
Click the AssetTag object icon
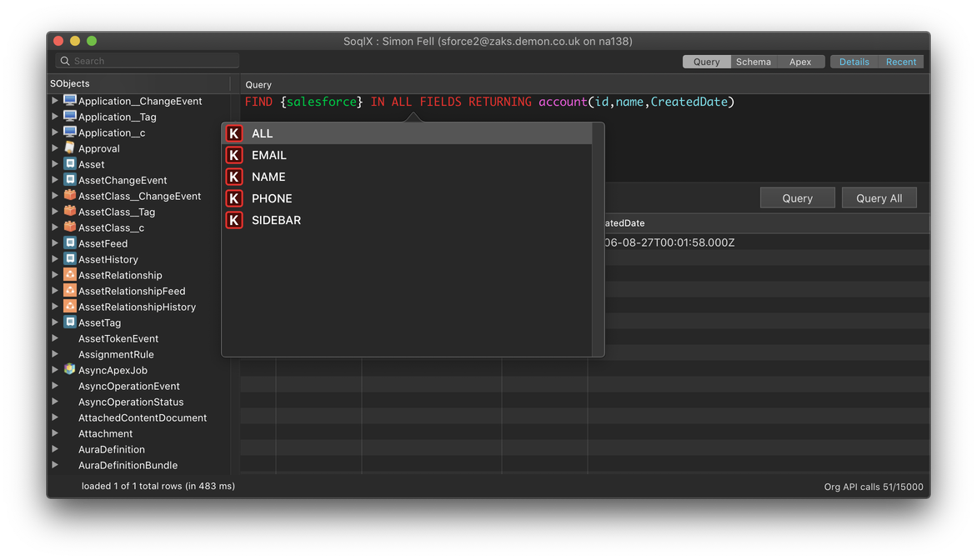(70, 322)
